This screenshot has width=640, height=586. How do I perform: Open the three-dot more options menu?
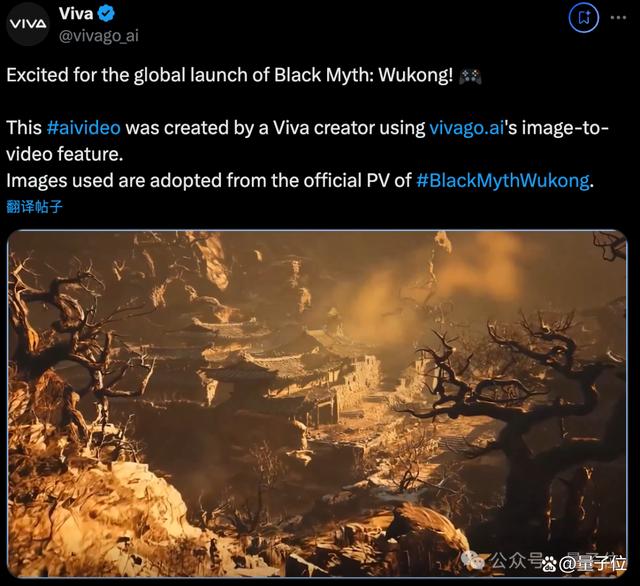point(618,18)
